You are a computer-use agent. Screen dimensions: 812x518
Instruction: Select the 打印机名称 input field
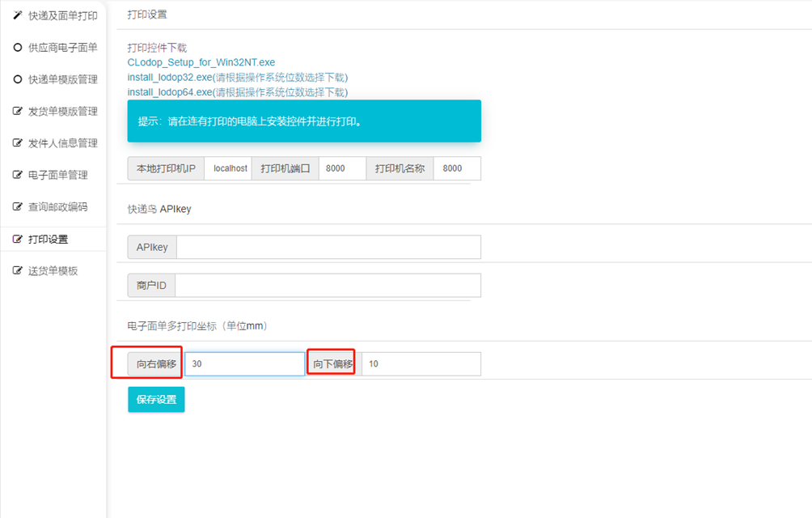[457, 168]
